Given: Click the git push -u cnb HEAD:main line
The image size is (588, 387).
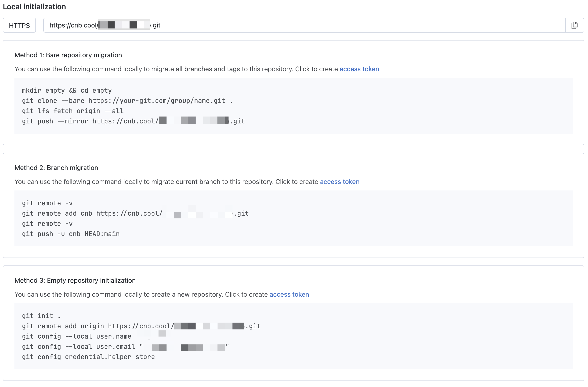Looking at the screenshot, I should (x=71, y=234).
